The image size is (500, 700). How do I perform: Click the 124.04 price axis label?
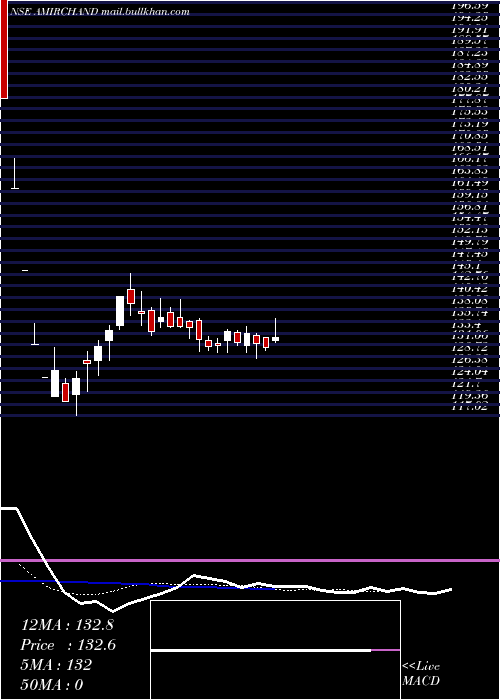click(x=469, y=371)
